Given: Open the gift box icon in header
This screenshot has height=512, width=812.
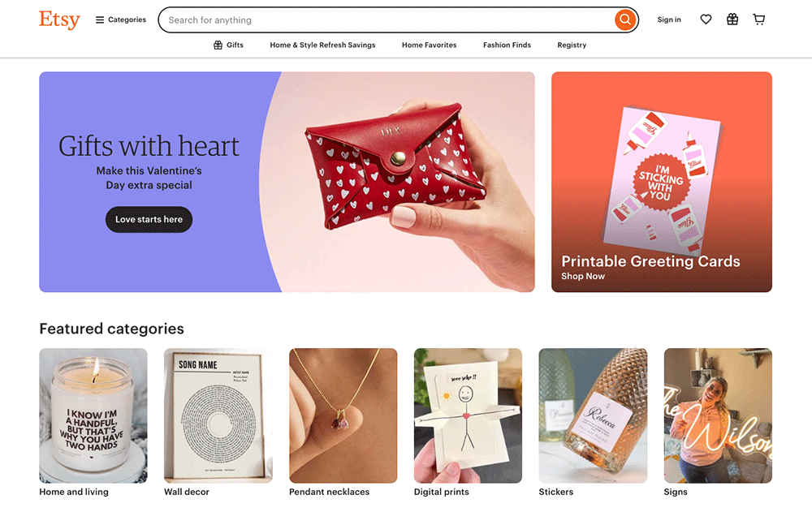Looking at the screenshot, I should click(732, 19).
